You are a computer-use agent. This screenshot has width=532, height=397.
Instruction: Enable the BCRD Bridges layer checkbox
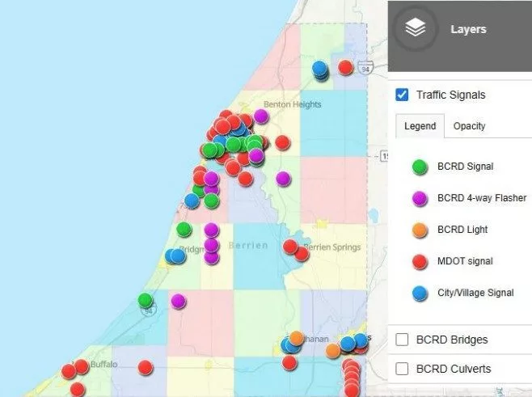pos(402,340)
